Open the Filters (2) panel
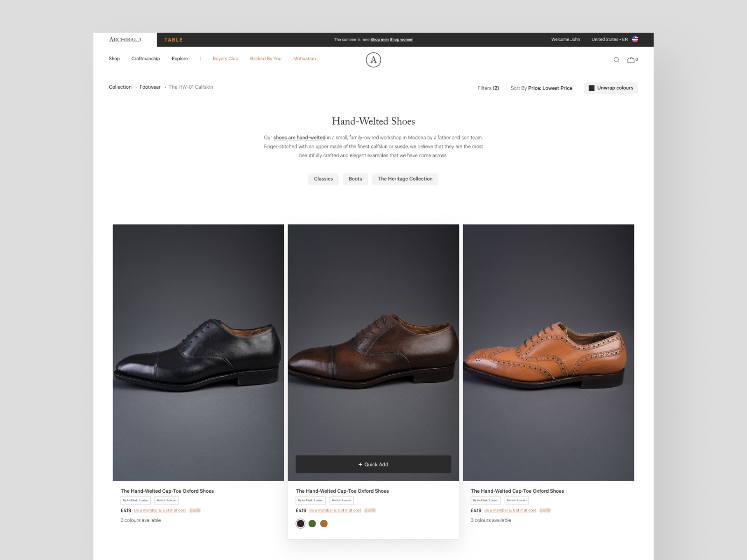747x560 pixels. 488,88
